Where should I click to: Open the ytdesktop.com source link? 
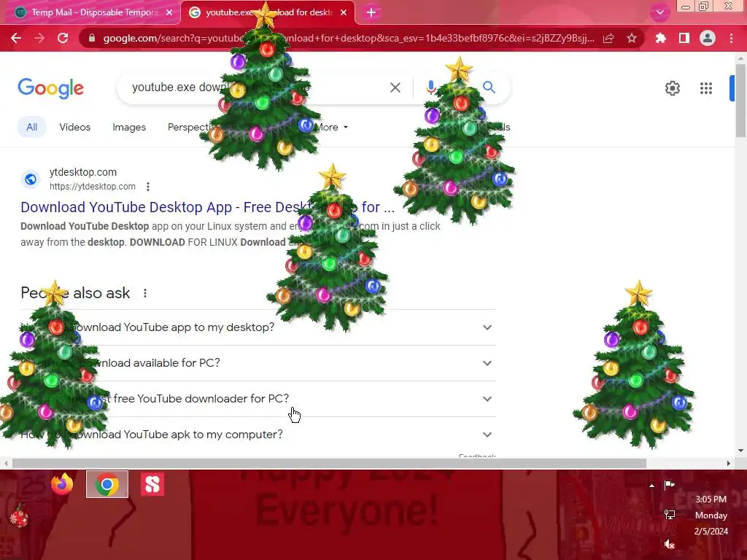93,187
